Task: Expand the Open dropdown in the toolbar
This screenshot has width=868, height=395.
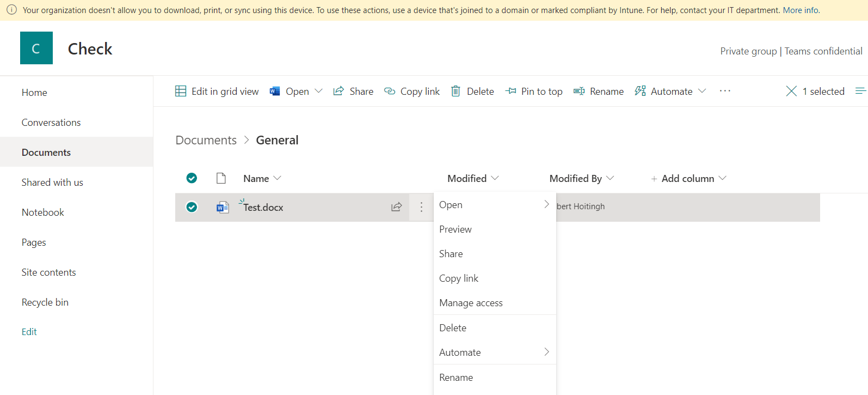Action: pos(319,91)
